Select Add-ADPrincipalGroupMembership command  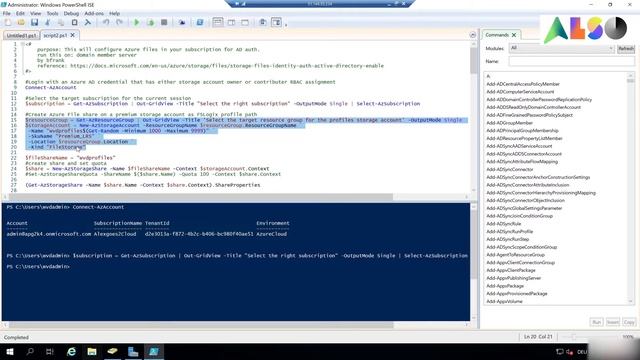[522, 131]
